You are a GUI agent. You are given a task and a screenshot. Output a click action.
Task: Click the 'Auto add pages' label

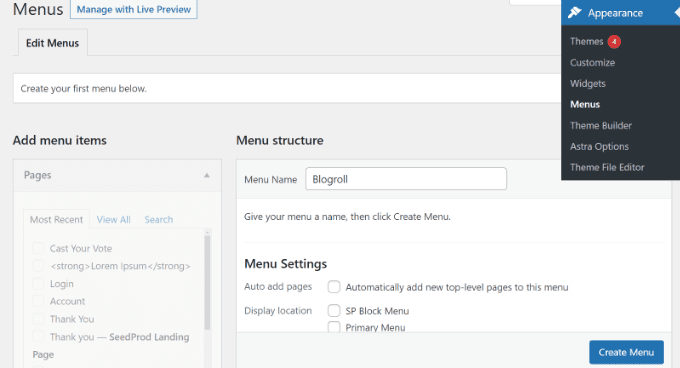tap(278, 287)
